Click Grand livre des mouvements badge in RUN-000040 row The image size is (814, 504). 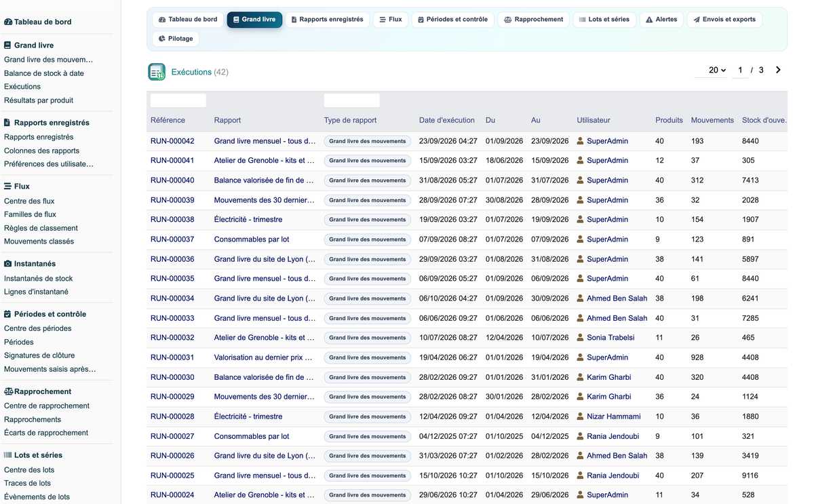click(368, 180)
